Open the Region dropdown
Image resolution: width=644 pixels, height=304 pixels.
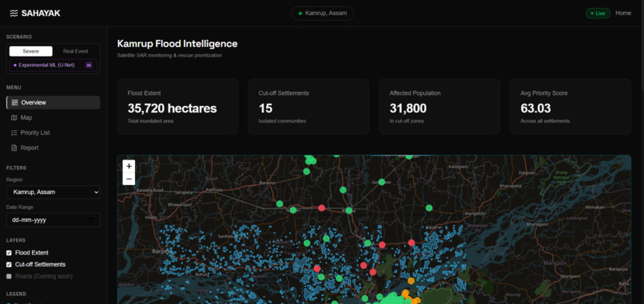coord(54,192)
